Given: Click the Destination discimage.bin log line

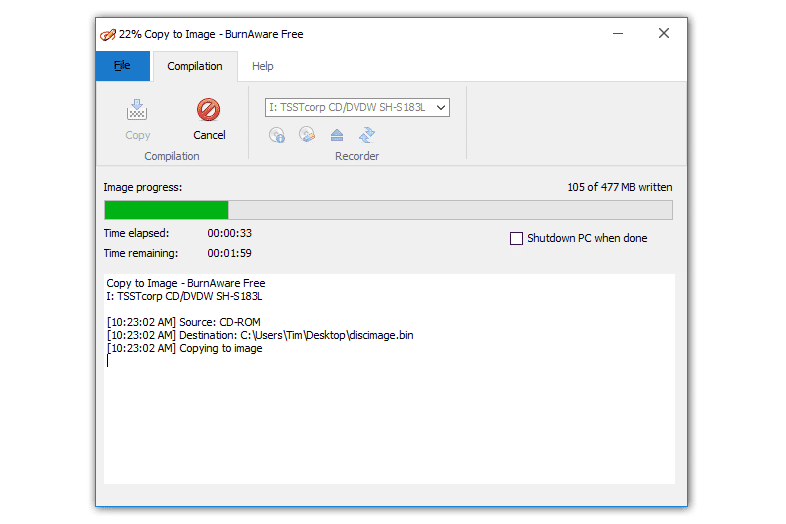Looking at the screenshot, I should pos(260,335).
